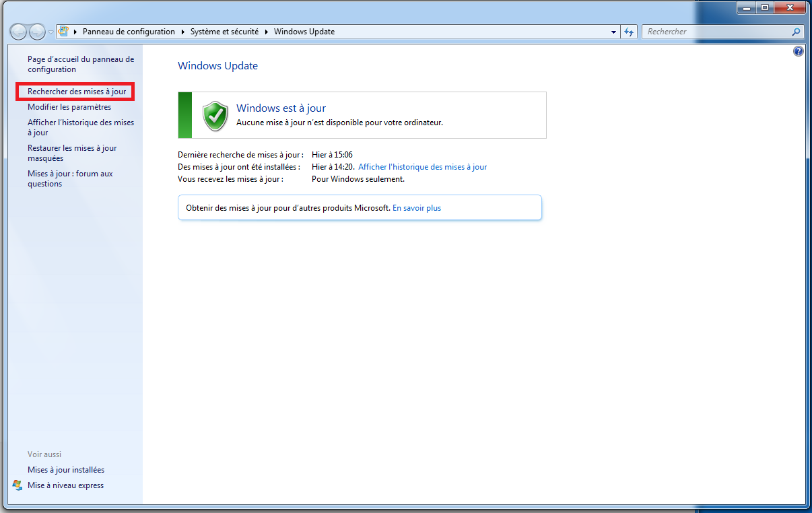The width and height of the screenshot is (812, 513).
Task: Open the En savoir plus link
Action: (417, 208)
